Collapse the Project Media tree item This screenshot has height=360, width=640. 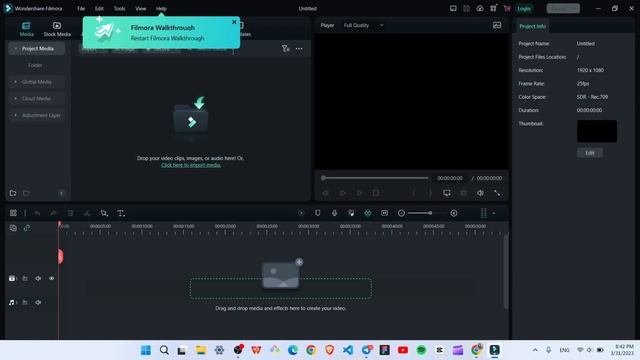[16, 49]
